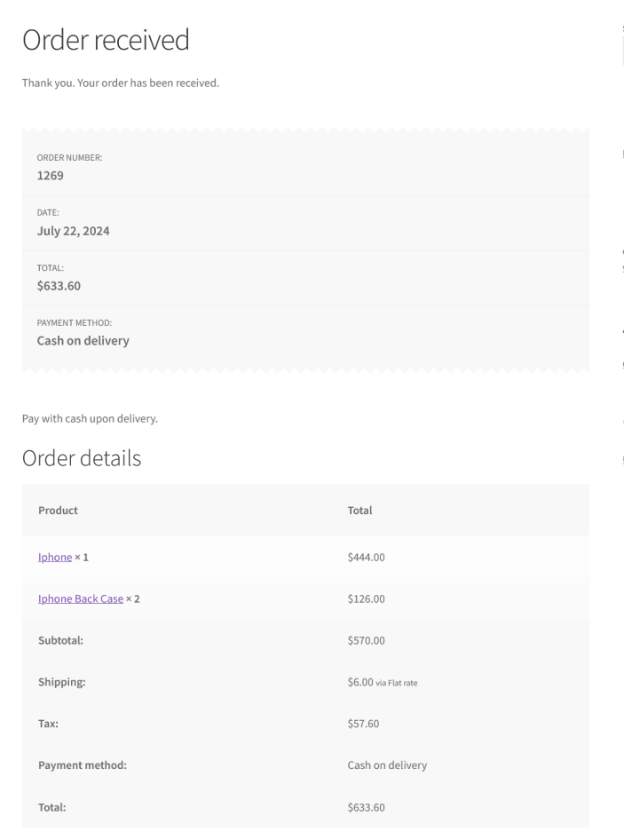Select the $6.00 flat rate shipping amount
This screenshot has height=840, width=624.
[361, 682]
